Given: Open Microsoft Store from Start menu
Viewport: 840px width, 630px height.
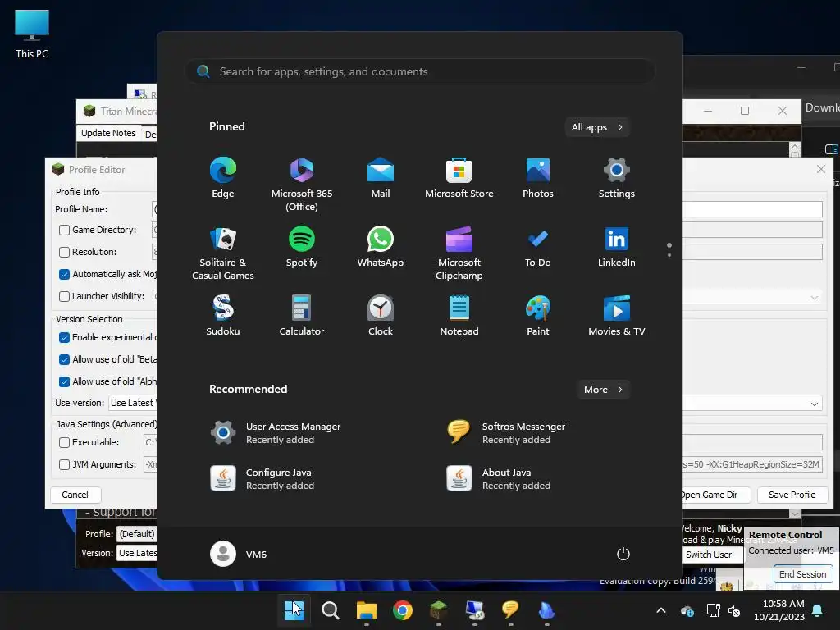Looking at the screenshot, I should 459,178.
